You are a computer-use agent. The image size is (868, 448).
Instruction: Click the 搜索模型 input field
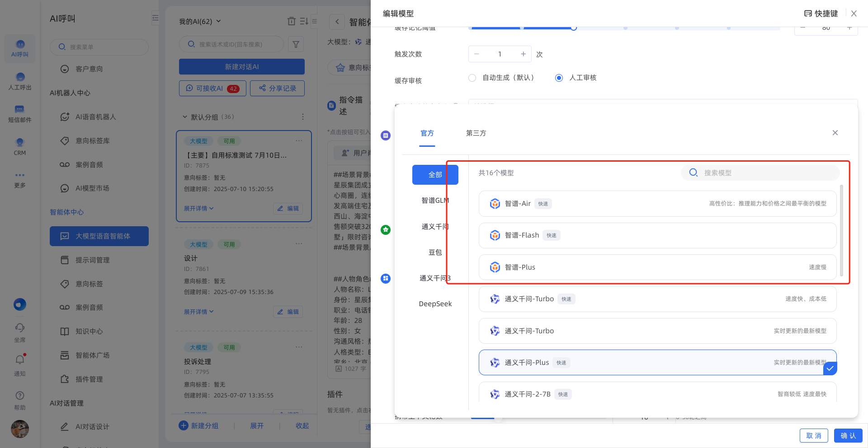pyautogui.click(x=760, y=173)
